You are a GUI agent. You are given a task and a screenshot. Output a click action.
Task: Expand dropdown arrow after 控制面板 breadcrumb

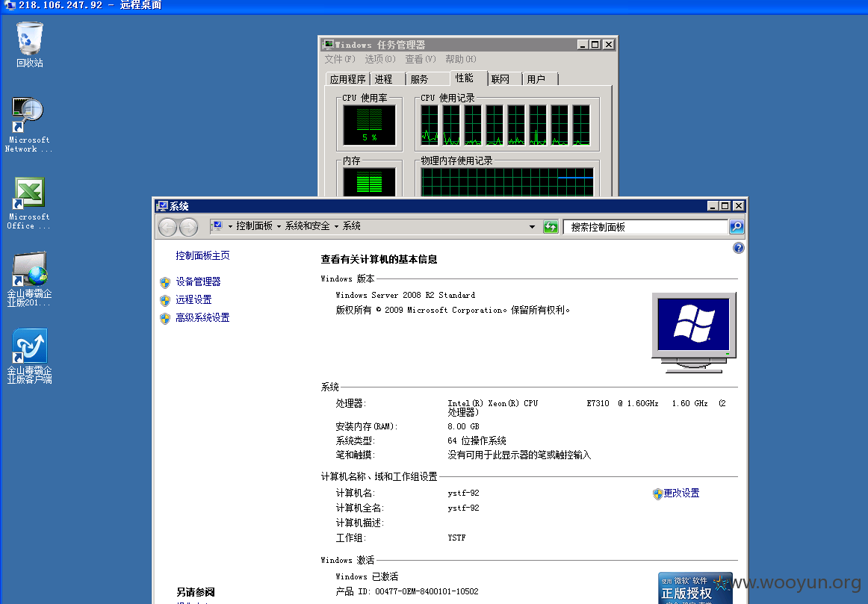click(x=279, y=226)
